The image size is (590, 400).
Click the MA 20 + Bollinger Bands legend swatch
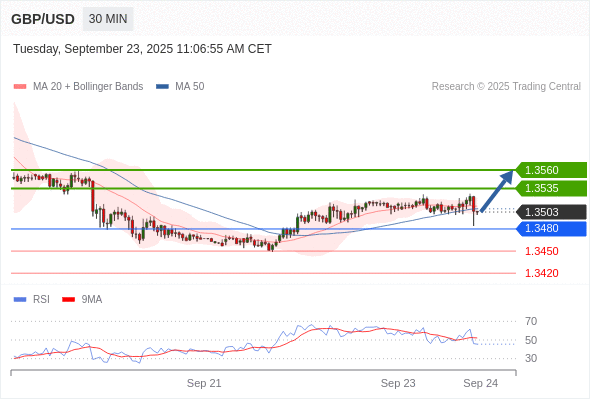coord(20,87)
